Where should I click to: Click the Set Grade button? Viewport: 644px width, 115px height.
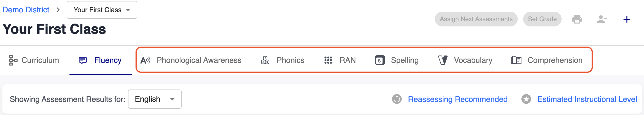click(542, 19)
